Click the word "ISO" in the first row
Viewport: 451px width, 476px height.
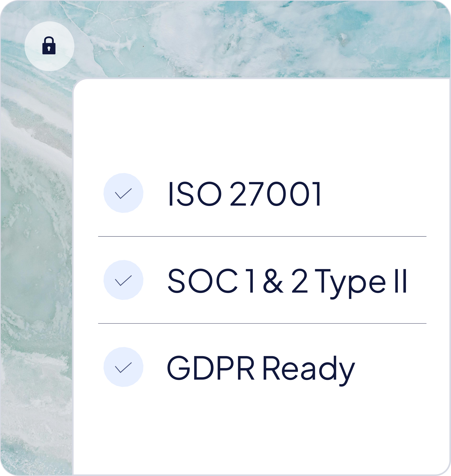point(195,194)
